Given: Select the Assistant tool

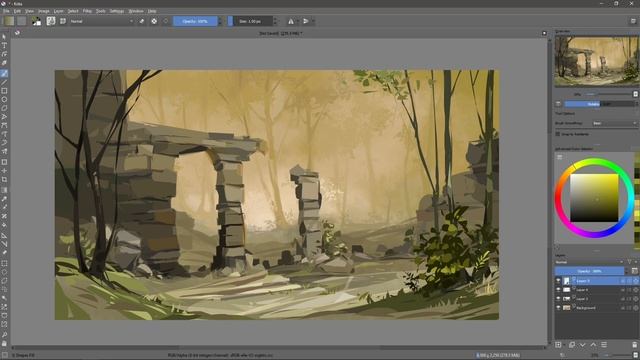Looking at the screenshot, I should [x=4, y=236].
